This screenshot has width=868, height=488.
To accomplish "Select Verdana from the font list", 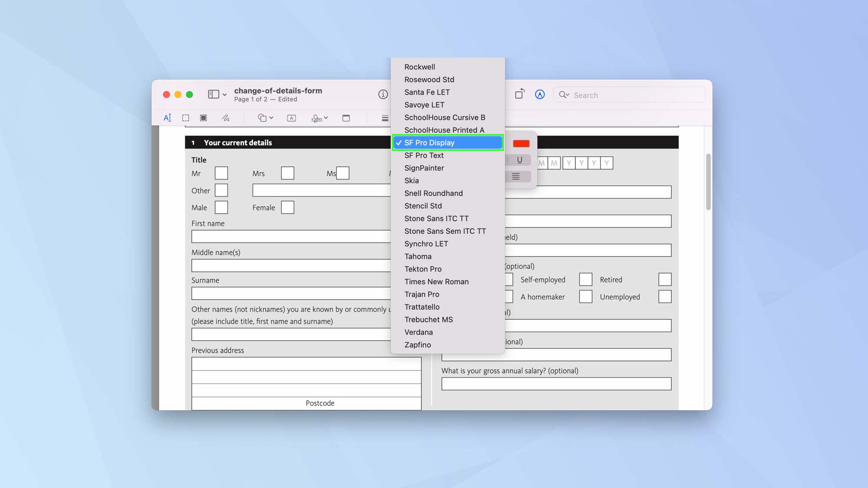I will (418, 332).
